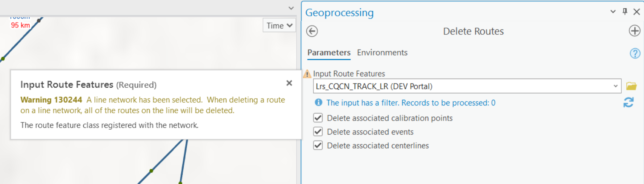Go back with the Geoprocessing back arrow

click(312, 31)
